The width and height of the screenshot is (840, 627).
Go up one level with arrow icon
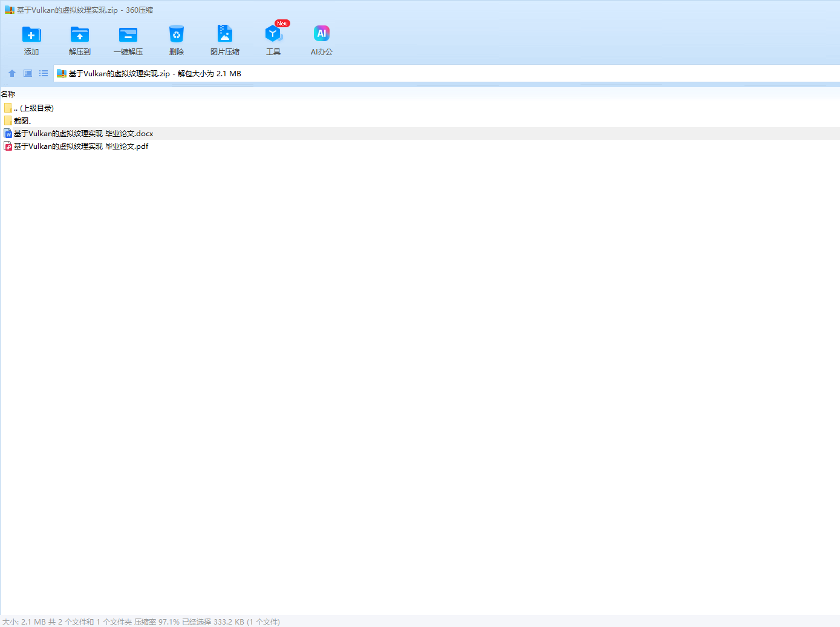point(12,73)
